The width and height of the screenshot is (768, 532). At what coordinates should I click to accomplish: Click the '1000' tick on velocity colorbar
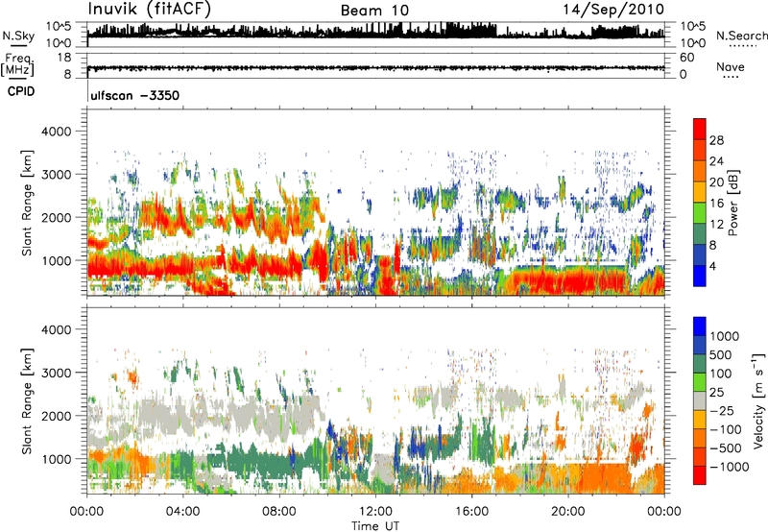(725, 336)
